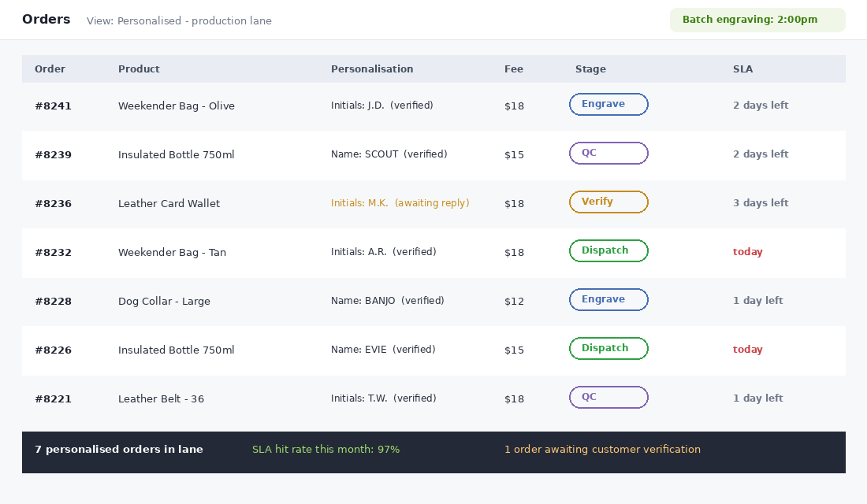Click the $15 fee in order #8239 row

(x=514, y=154)
